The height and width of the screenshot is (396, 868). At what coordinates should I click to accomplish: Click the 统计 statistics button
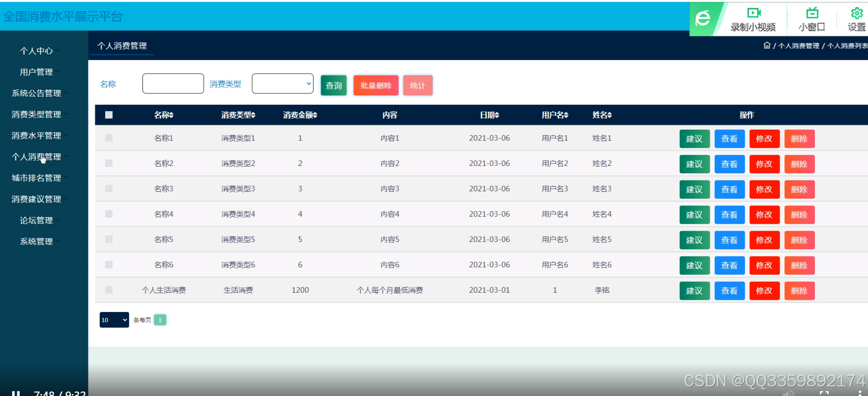point(418,85)
